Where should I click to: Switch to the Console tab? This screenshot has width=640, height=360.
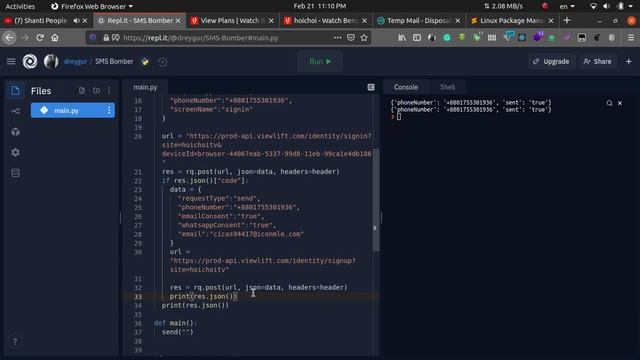point(406,87)
